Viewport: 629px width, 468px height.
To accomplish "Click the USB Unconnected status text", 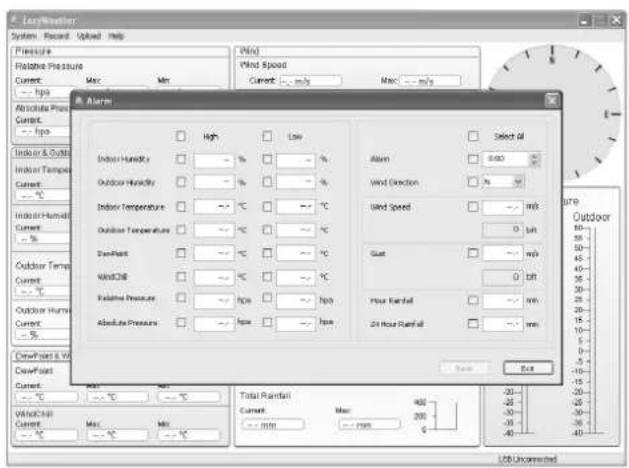I will (528, 459).
